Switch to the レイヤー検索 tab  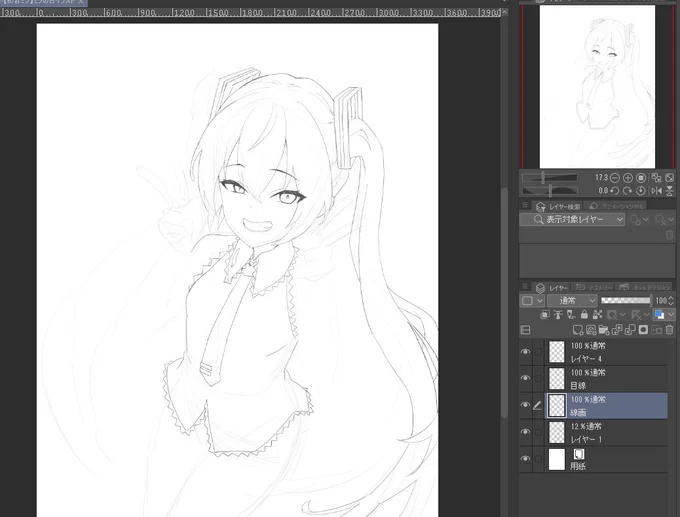[559, 206]
